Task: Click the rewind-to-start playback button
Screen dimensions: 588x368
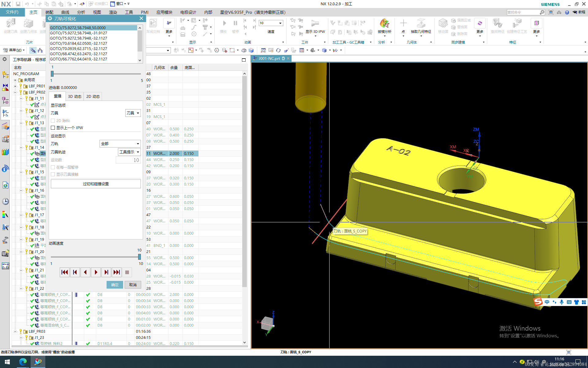Action: pyautogui.click(x=65, y=272)
